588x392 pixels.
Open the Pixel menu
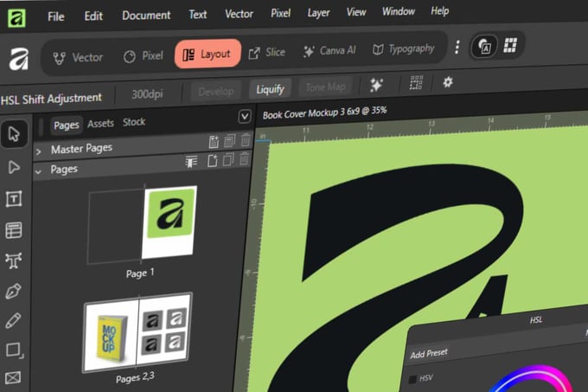point(280,13)
